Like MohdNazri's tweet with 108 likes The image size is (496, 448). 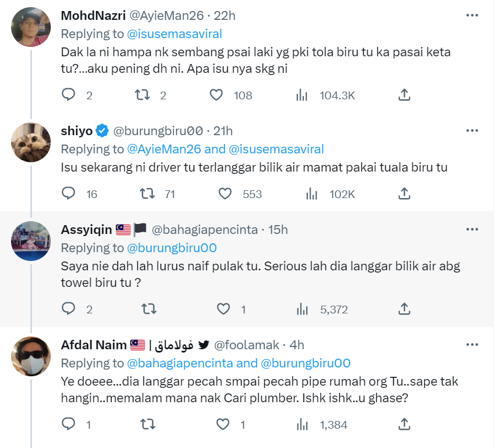click(x=217, y=95)
